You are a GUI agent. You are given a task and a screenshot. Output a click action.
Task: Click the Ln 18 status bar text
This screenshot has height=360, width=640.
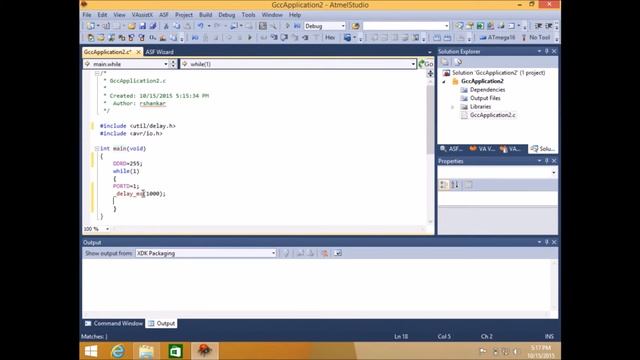point(401,336)
